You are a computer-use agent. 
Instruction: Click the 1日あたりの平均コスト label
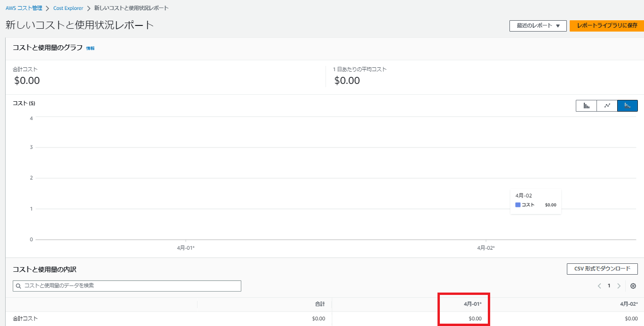pyautogui.click(x=360, y=69)
